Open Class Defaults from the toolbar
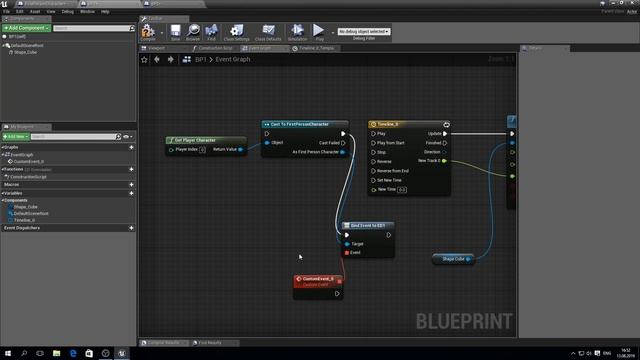This screenshot has width=640, height=360. coord(268,32)
